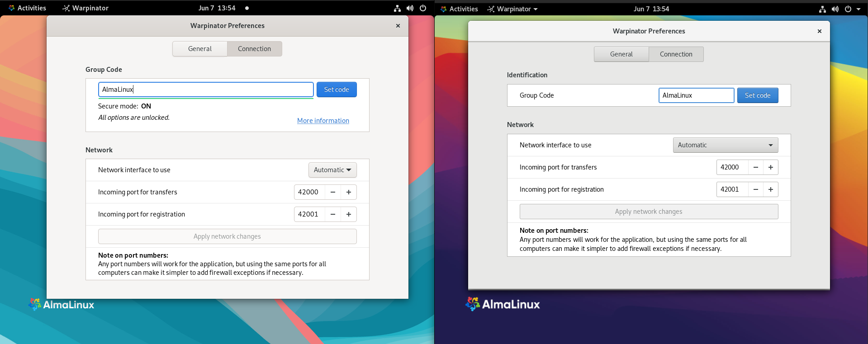The image size is (868, 344).
Task: Open Warpinator app menu in right top bar
Action: click(x=513, y=9)
